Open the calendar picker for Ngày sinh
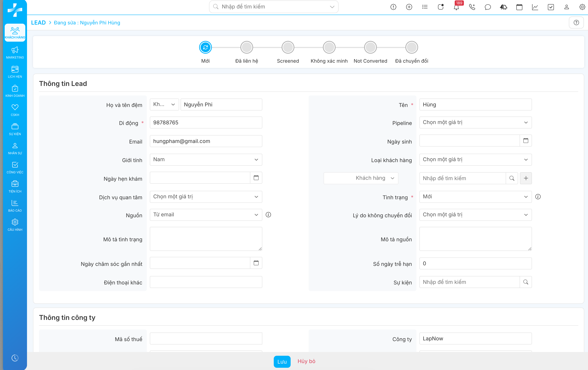This screenshot has height=370, width=588. (x=526, y=141)
